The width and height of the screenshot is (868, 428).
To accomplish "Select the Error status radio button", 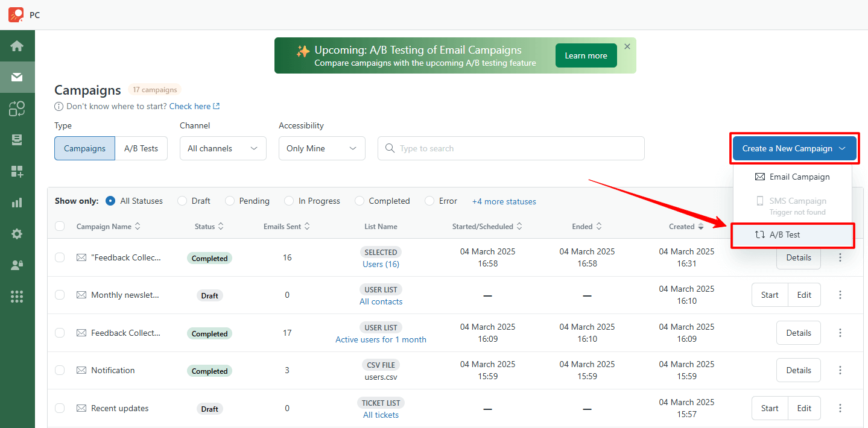I will (430, 201).
